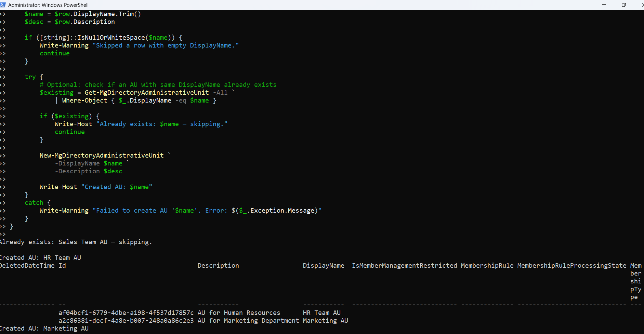Open the PowerShell system menu icon
The height and width of the screenshot is (334, 644).
(x=3, y=5)
